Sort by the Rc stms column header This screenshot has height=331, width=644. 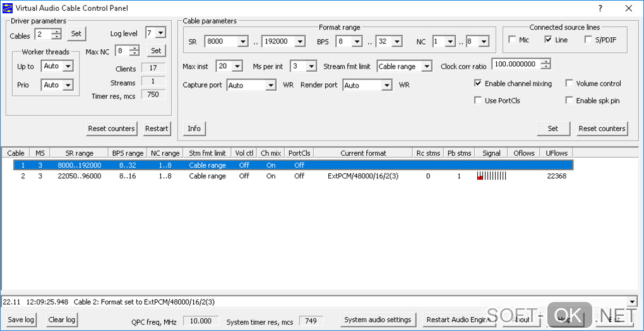pos(428,153)
